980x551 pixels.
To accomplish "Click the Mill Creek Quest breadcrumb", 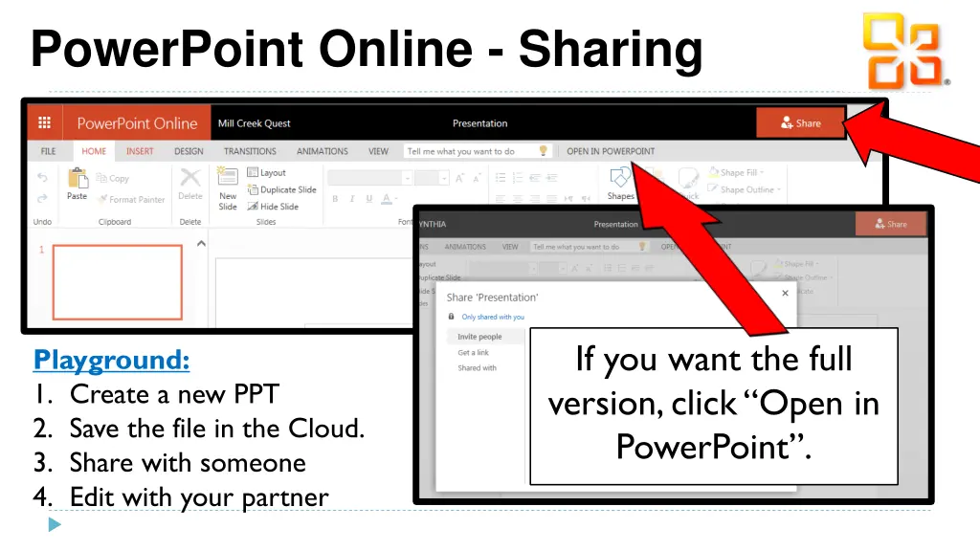I will tap(254, 123).
